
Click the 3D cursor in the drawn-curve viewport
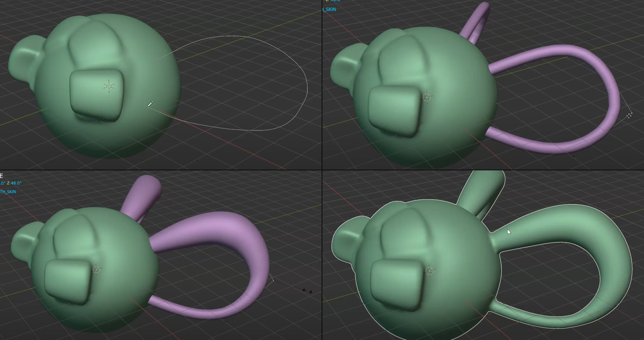tap(109, 86)
